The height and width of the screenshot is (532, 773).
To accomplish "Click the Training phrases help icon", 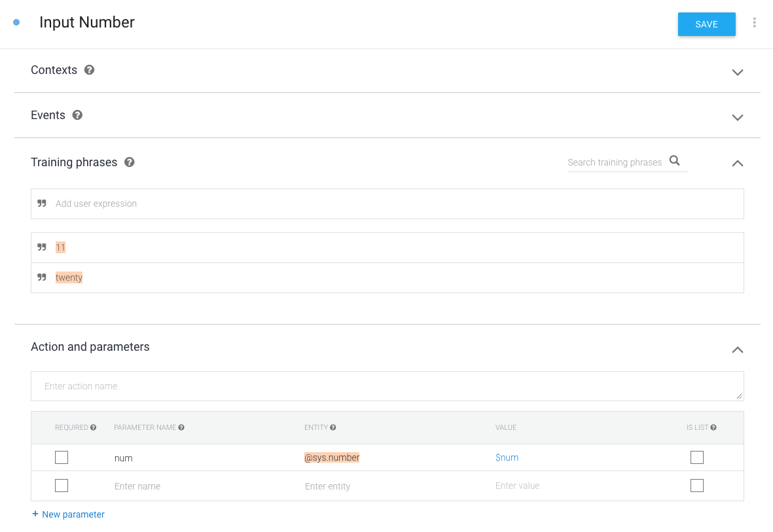I will [x=130, y=162].
